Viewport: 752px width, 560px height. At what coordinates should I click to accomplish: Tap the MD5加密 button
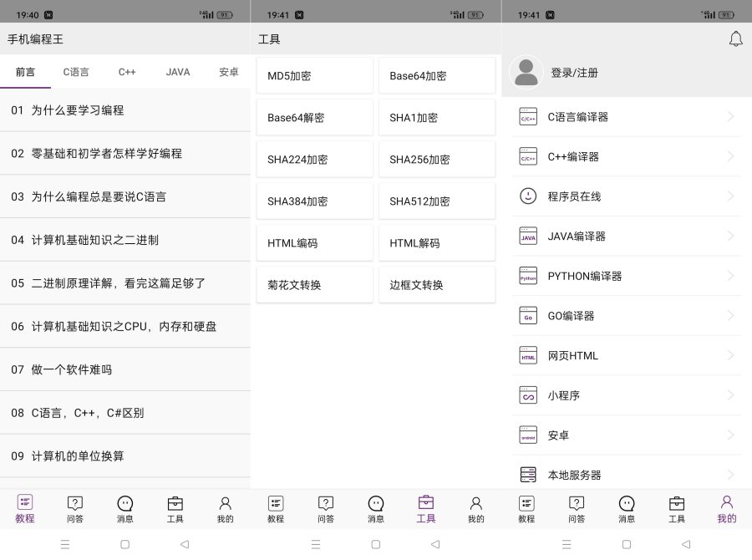pyautogui.click(x=315, y=75)
